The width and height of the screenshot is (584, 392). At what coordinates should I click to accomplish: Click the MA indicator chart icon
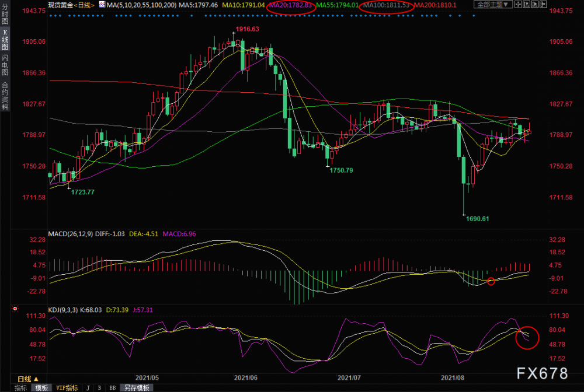(x=102, y=5)
